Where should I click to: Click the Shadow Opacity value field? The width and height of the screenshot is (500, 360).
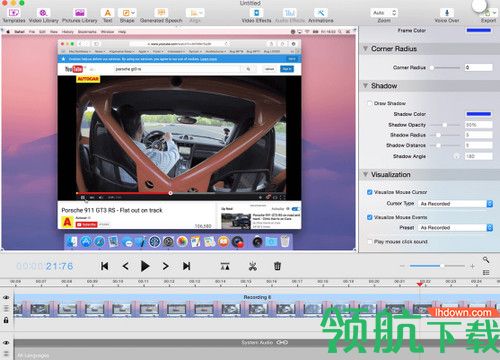click(479, 125)
